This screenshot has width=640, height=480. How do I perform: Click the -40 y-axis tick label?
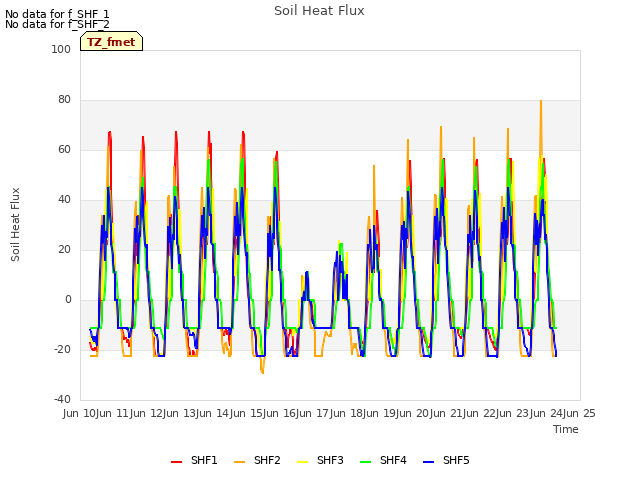point(62,399)
